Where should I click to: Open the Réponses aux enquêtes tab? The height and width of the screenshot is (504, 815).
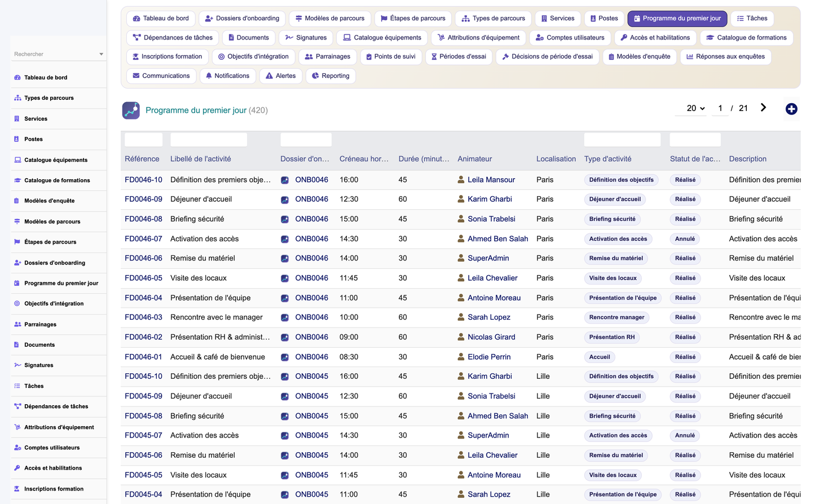725,57
